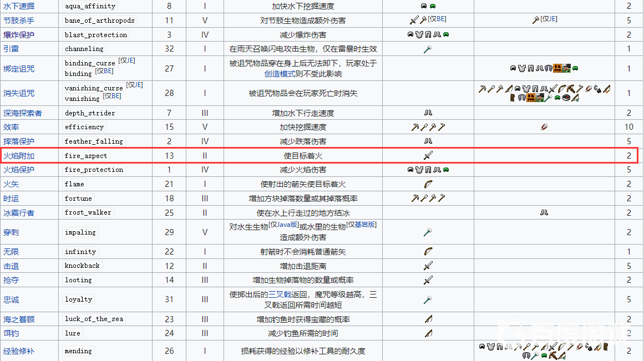The width and height of the screenshot is (644, 361).
Task: Open the 火焰附加 enchantment link
Action: (19, 156)
